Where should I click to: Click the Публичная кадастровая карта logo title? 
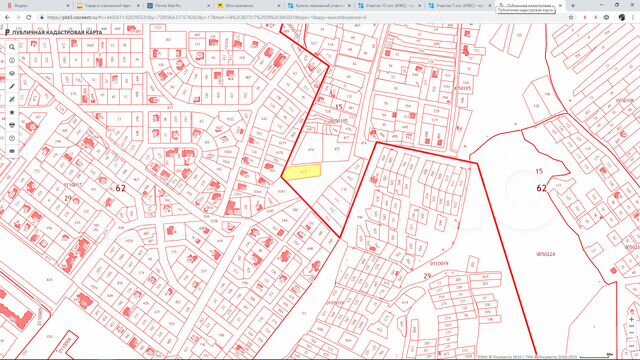click(53, 32)
